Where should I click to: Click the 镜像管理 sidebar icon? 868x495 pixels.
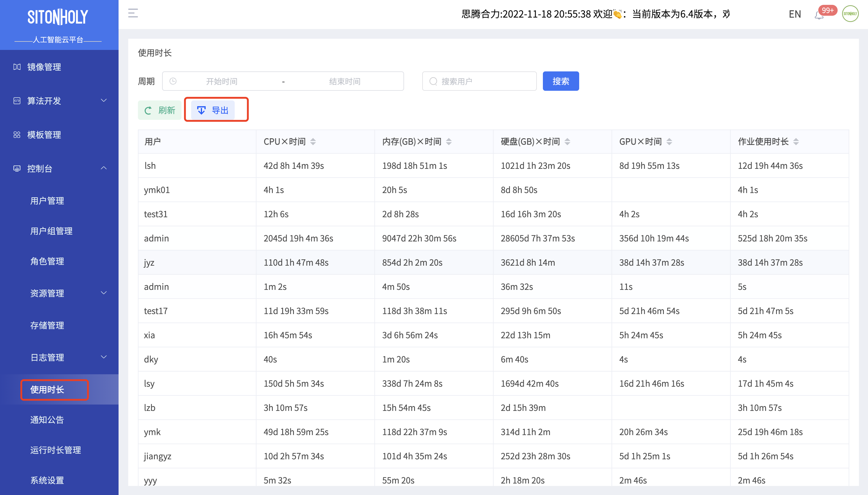[x=17, y=67]
